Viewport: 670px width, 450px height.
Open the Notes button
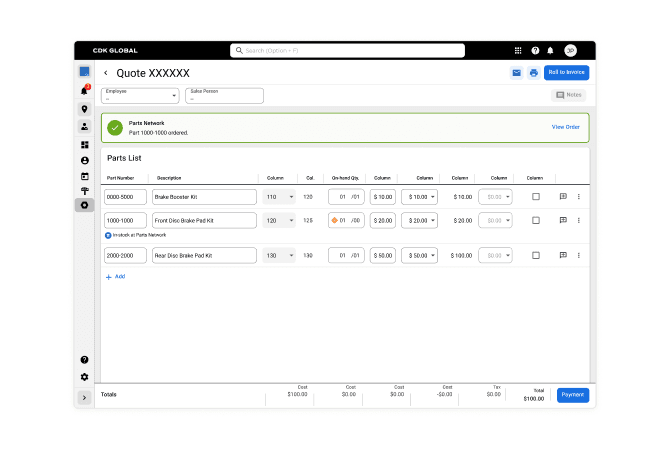569,95
